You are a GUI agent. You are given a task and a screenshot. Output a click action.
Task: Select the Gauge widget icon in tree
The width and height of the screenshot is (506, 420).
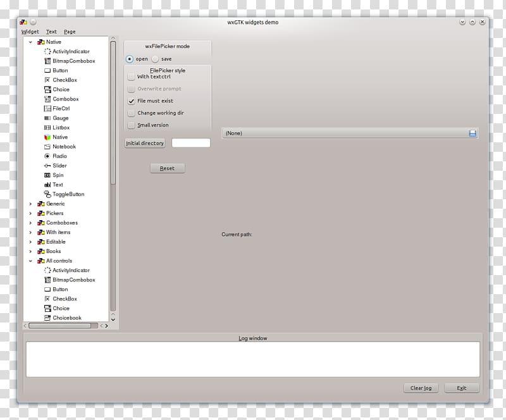pos(47,118)
